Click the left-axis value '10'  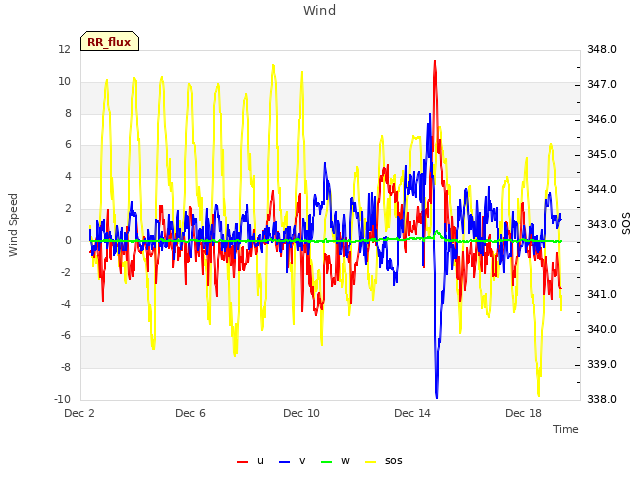64,81
